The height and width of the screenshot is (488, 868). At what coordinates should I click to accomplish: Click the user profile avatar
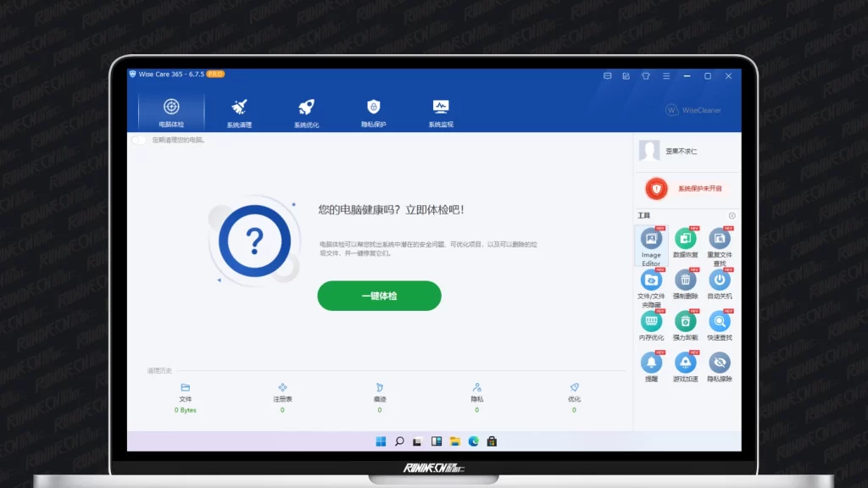[649, 151]
